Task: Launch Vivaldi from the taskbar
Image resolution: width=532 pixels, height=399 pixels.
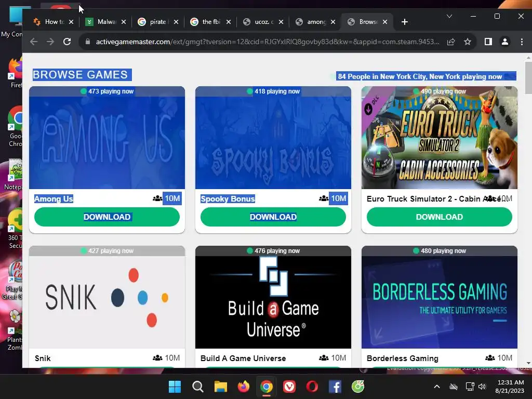Action: 289,387
